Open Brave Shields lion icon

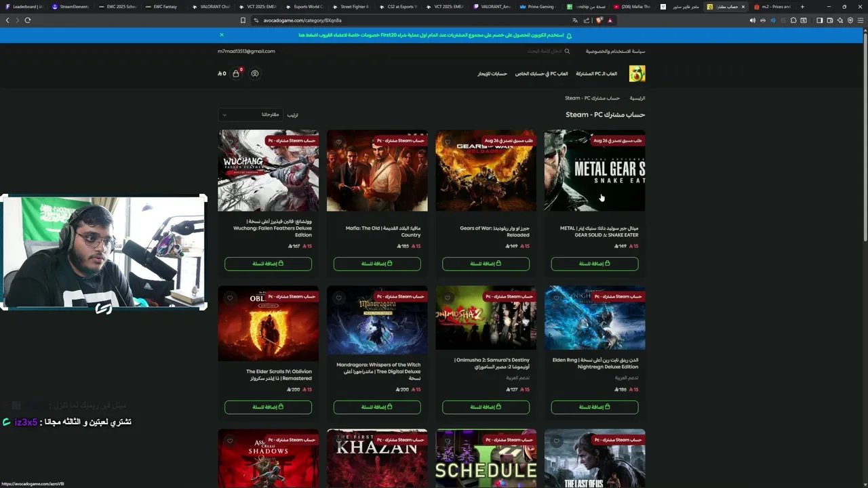click(599, 20)
